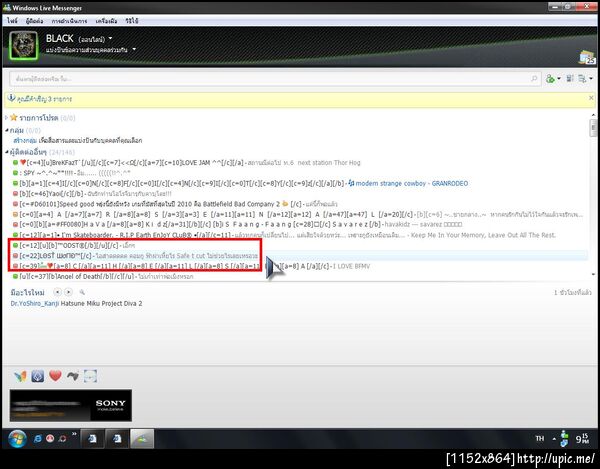This screenshot has height=469, width=600.
Task: Click the Windows Start orb
Action: pos(17,438)
